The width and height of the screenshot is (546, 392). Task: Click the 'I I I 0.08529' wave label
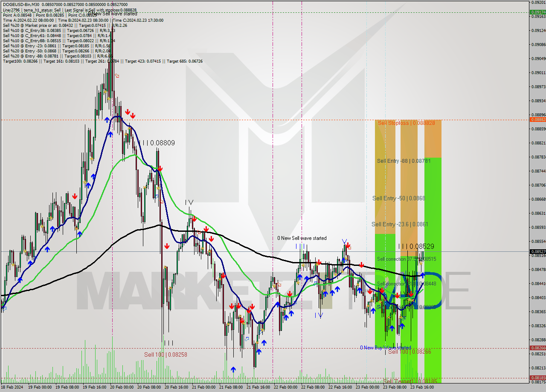point(416,246)
